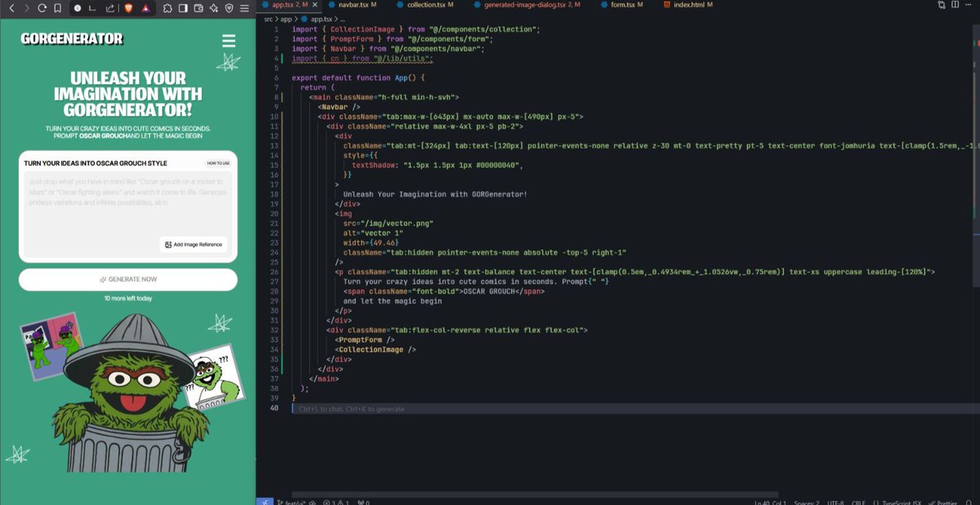Click 'src' in the editor breadcrumb

pyautogui.click(x=269, y=18)
